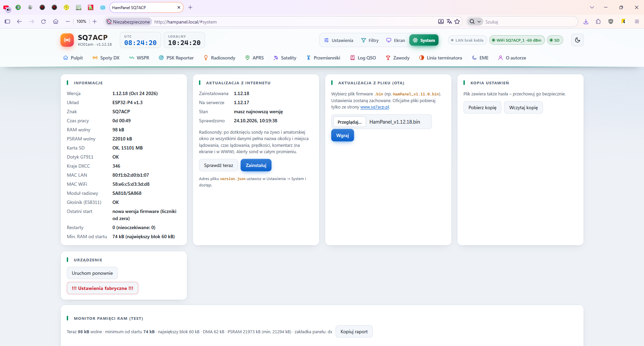The width and height of the screenshot is (644, 346).
Task: Browse for firmware file with Przeglądaj
Action: coord(349,122)
